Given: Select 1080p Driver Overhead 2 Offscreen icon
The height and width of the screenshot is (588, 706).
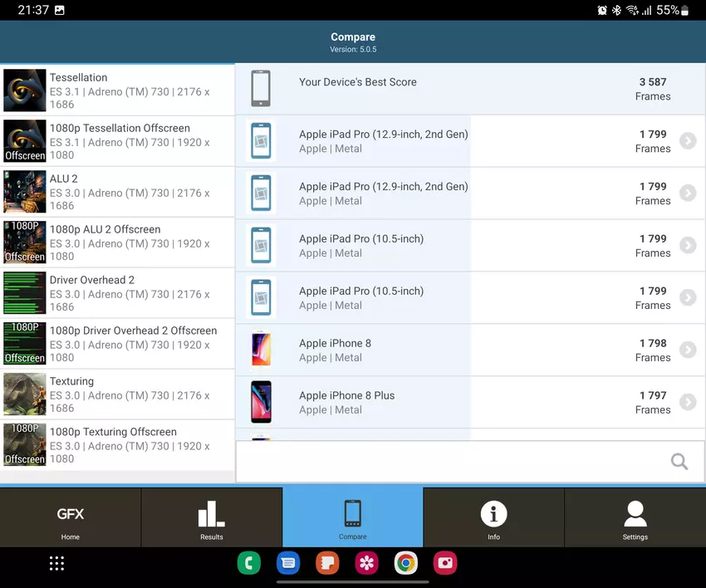Looking at the screenshot, I should pos(25,344).
